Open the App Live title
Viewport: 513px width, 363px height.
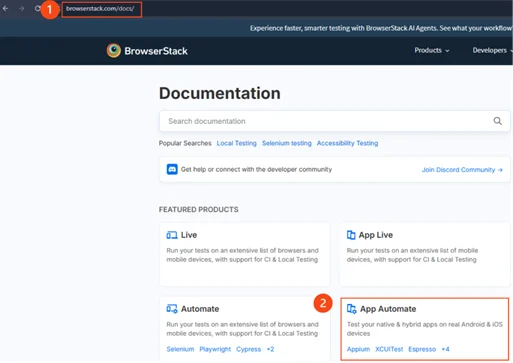pyautogui.click(x=376, y=235)
